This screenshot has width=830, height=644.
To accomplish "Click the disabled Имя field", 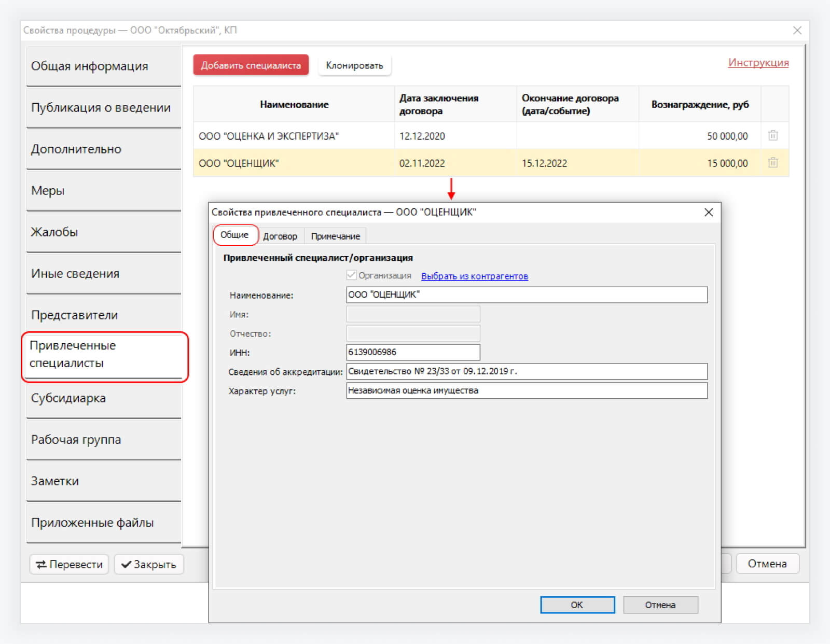I will pyautogui.click(x=413, y=314).
